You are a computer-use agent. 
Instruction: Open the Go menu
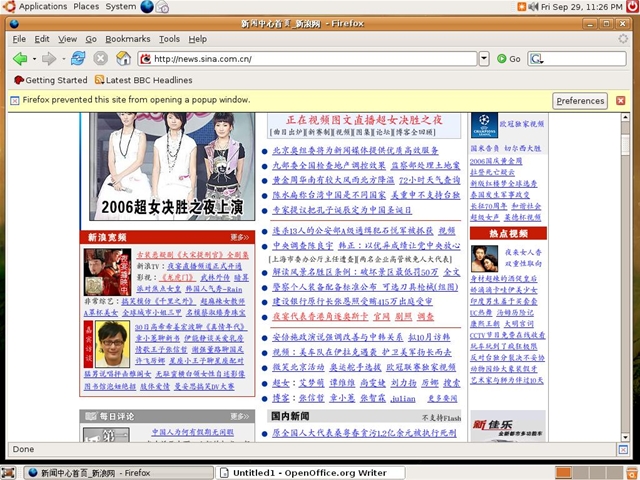[x=91, y=39]
